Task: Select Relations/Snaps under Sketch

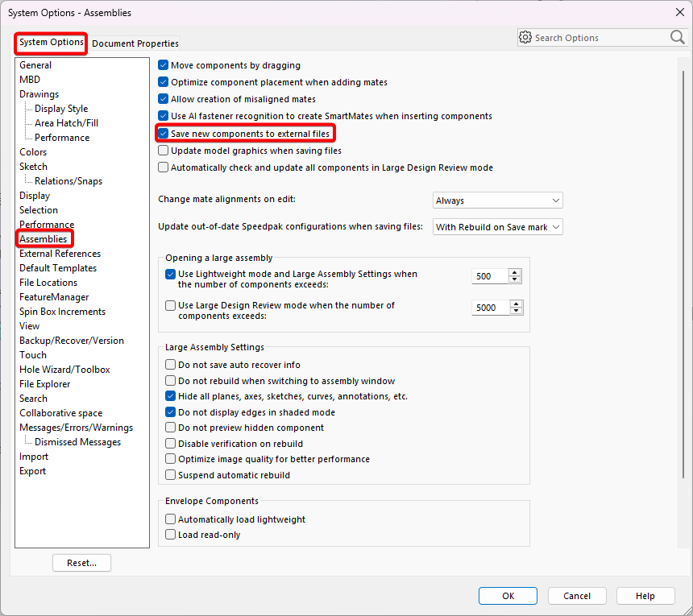Action: [x=68, y=181]
